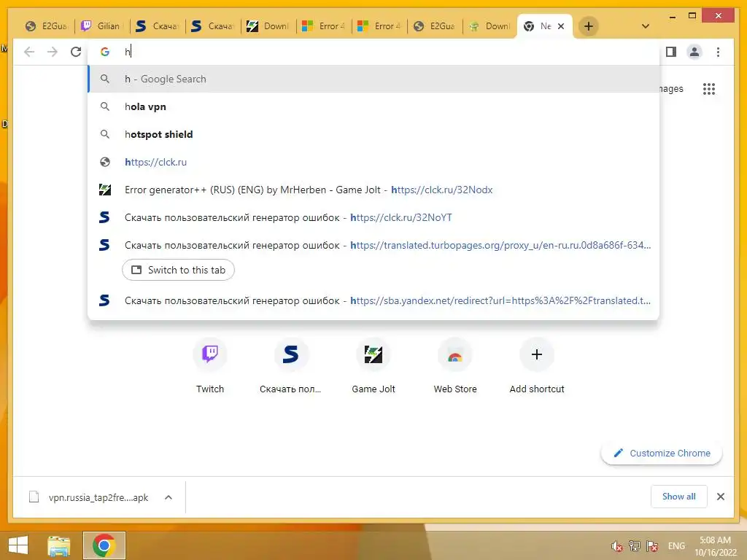747x560 pixels.
Task: Click the Action Center flag icon
Action: (x=652, y=546)
